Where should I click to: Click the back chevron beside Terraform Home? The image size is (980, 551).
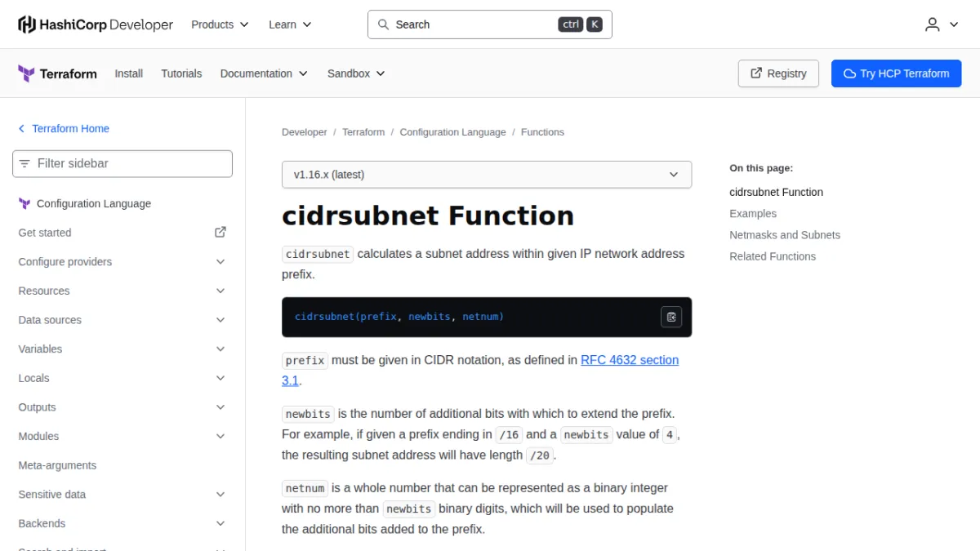pyautogui.click(x=22, y=129)
